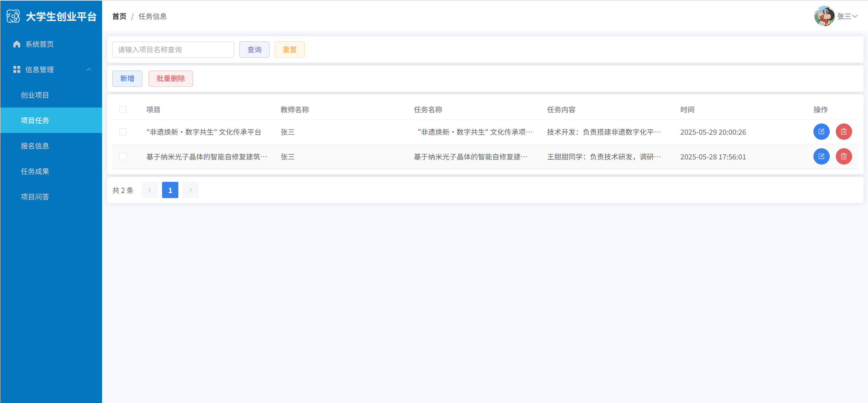Check the 非遗焕新 row checkbox
Image resolution: width=868 pixels, height=403 pixels.
point(123,132)
